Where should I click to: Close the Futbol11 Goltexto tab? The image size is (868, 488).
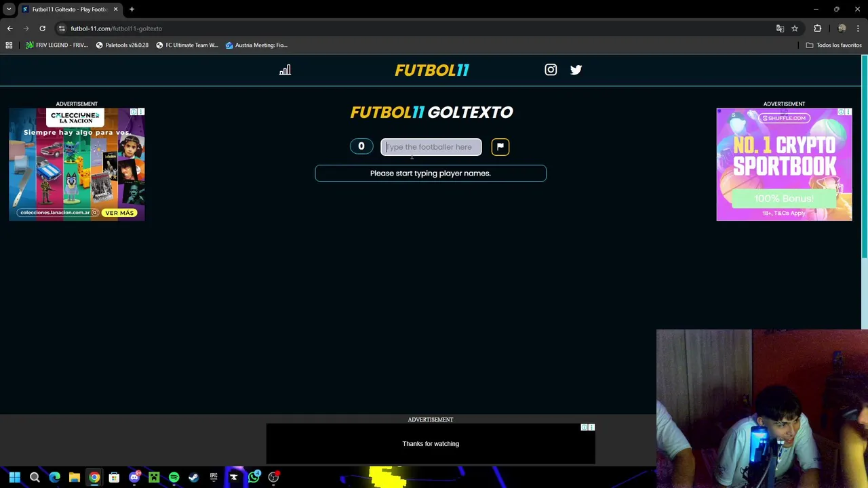pos(115,9)
